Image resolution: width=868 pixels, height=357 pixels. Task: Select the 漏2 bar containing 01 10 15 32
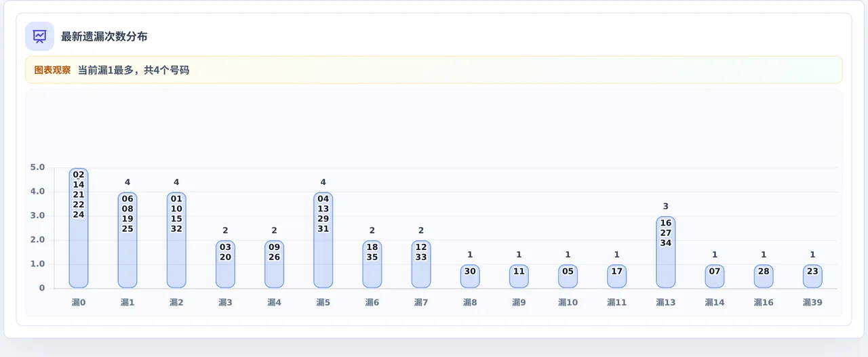click(176, 240)
